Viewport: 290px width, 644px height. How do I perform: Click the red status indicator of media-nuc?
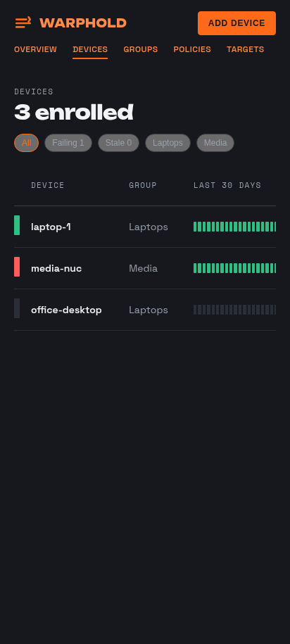[17, 267]
